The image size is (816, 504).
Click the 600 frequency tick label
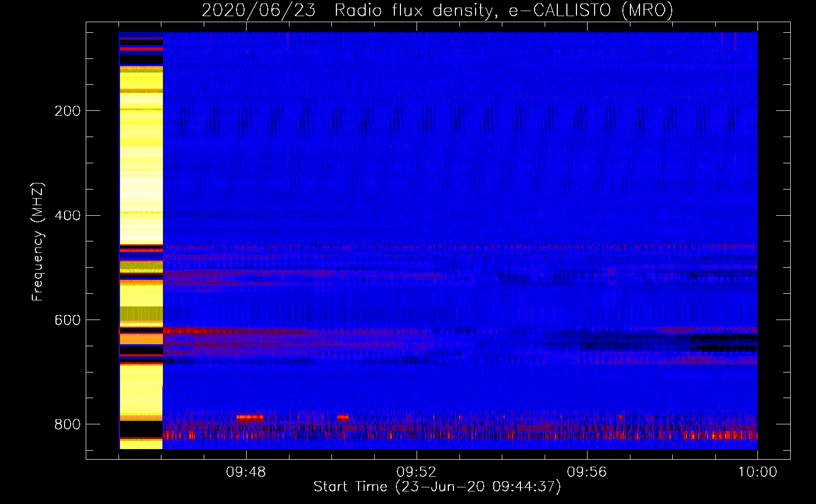(68, 320)
